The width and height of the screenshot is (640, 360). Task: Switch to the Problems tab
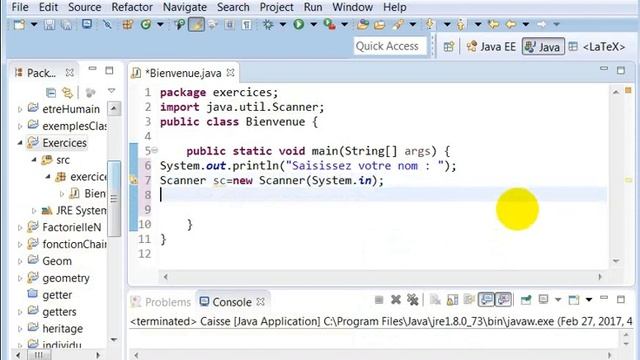click(x=161, y=302)
